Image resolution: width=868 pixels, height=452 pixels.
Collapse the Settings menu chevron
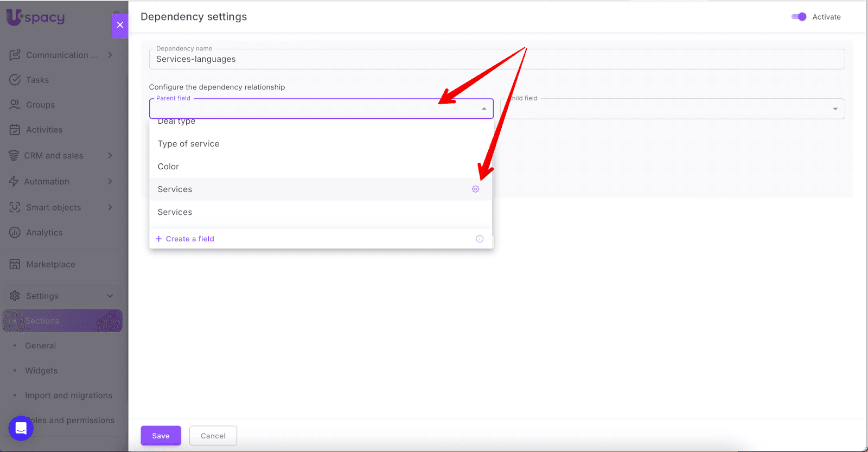coord(110,296)
